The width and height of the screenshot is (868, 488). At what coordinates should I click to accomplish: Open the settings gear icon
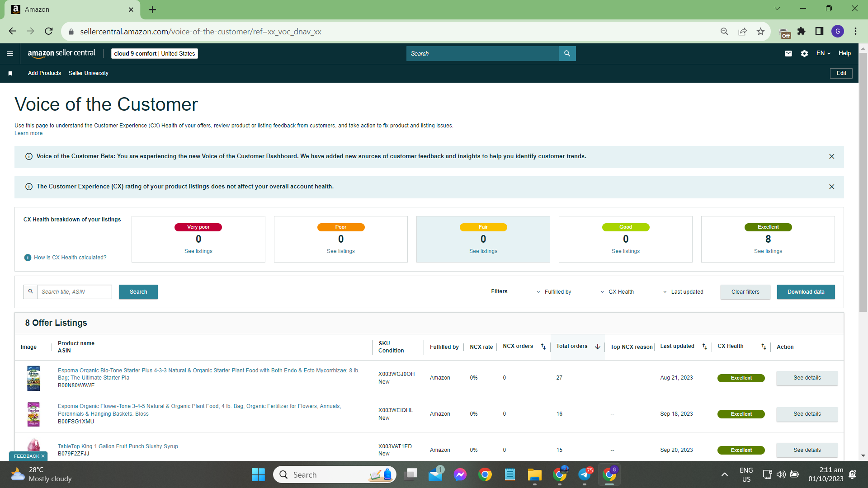pos(804,53)
